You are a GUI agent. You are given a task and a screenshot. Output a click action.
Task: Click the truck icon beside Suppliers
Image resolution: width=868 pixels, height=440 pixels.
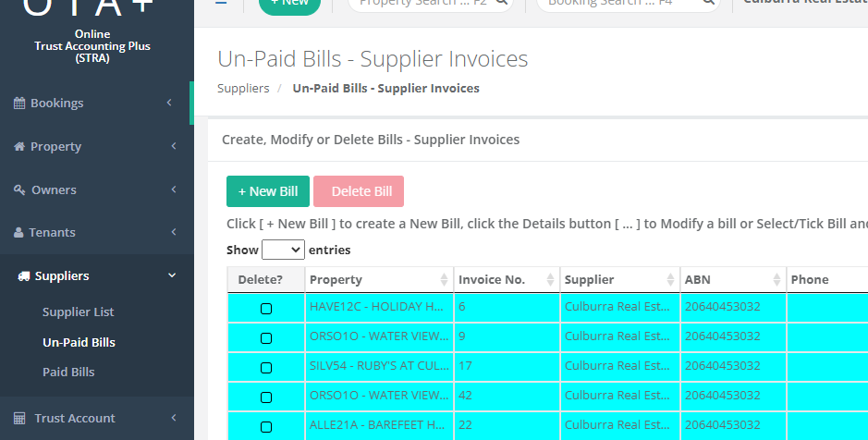(x=24, y=276)
